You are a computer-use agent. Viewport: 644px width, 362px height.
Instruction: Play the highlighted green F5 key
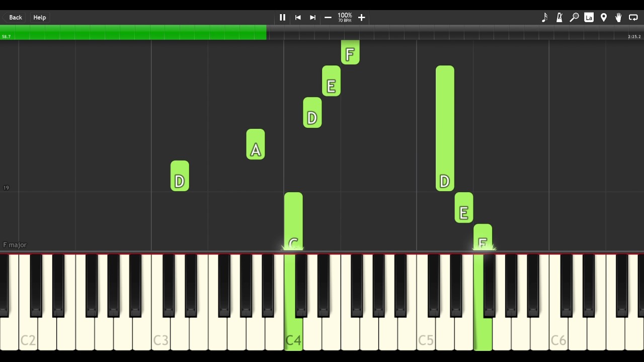(482, 334)
